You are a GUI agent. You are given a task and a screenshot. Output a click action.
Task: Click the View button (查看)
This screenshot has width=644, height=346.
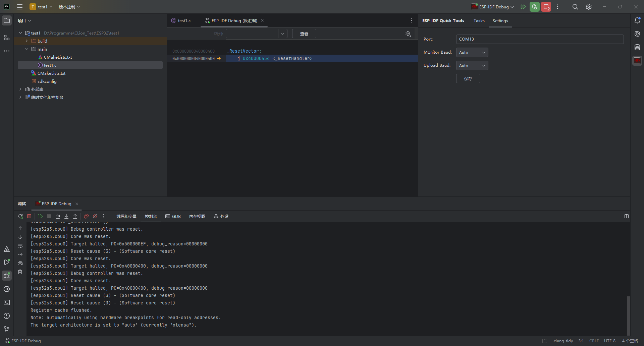click(304, 34)
